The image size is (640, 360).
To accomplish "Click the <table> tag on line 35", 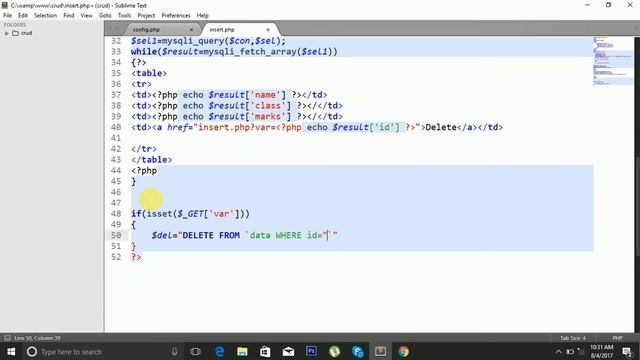I will coord(149,73).
